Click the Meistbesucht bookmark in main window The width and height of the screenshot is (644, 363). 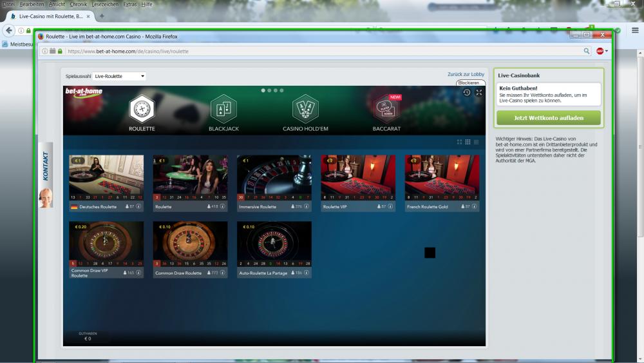coord(17,44)
